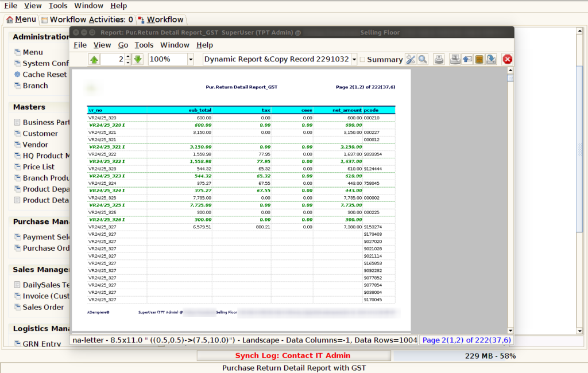Switch to Workflow Activities: 0 tab
Screen dimensions: 588x373
point(87,20)
